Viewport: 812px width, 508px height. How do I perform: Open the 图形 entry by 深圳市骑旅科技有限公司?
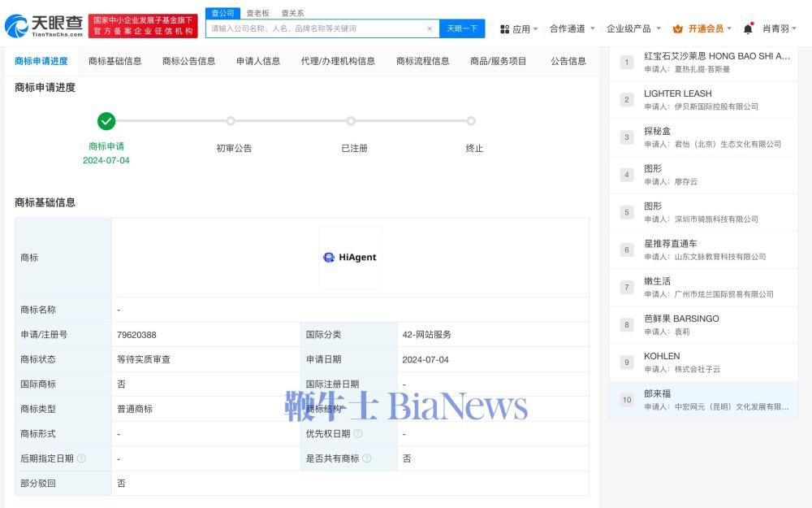tap(653, 206)
